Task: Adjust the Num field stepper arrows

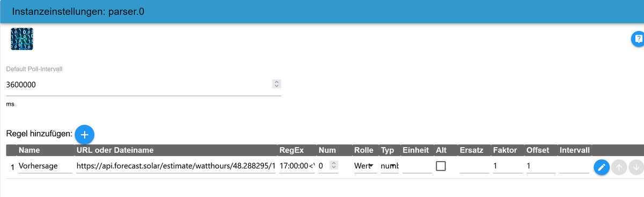Action: point(333,167)
